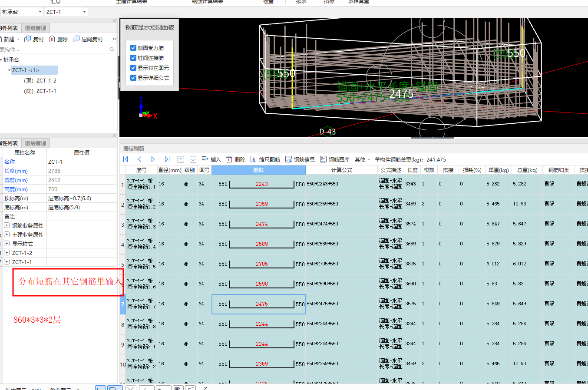Click length cell 3805
The width and height of the screenshot is (588, 390).
coord(413,264)
